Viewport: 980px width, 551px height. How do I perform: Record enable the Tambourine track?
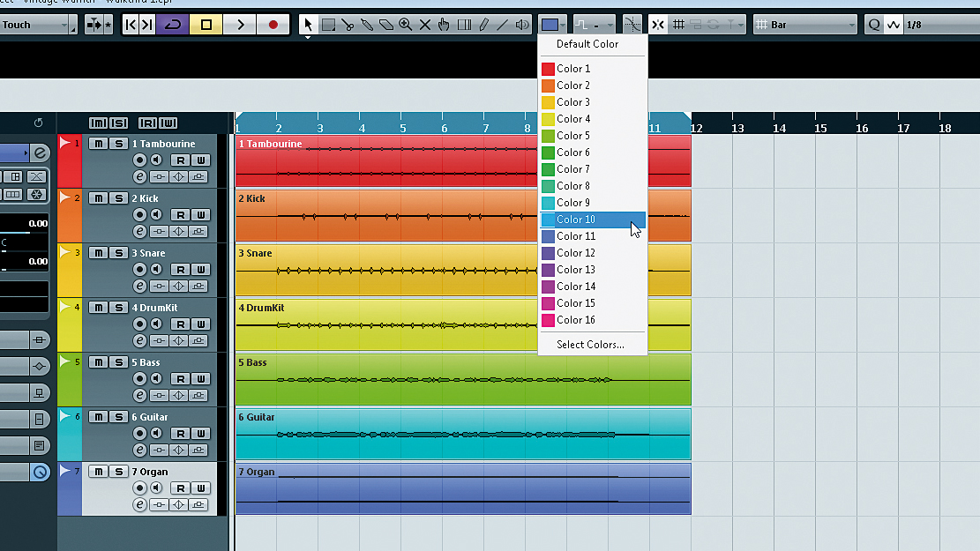coord(139,160)
